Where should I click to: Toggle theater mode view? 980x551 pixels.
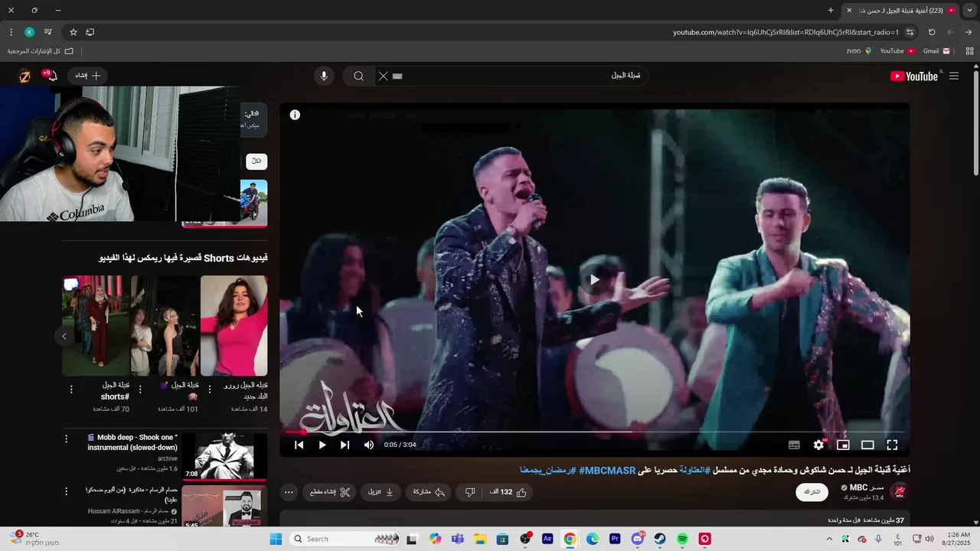click(x=867, y=445)
